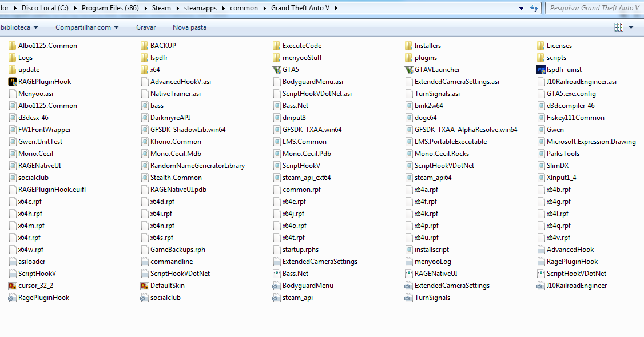Expand the view options dropdown arrow
644x337 pixels.
(631, 27)
